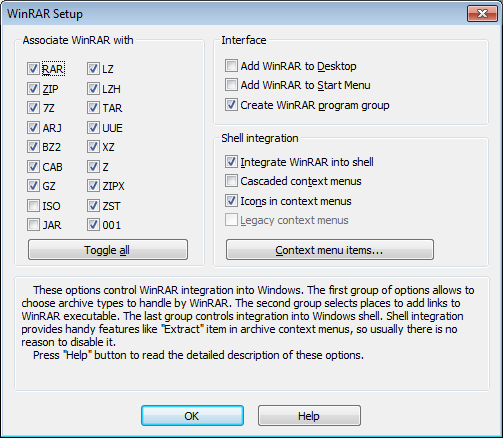Disable Integrate WinRAR into shell
The image size is (503, 438).
coord(231,162)
